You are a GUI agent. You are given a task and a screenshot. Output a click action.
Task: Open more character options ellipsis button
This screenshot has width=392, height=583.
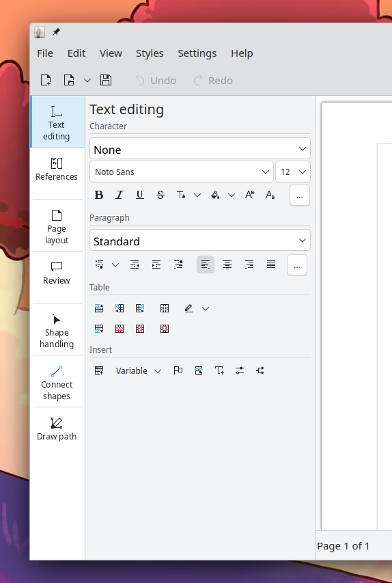(300, 195)
